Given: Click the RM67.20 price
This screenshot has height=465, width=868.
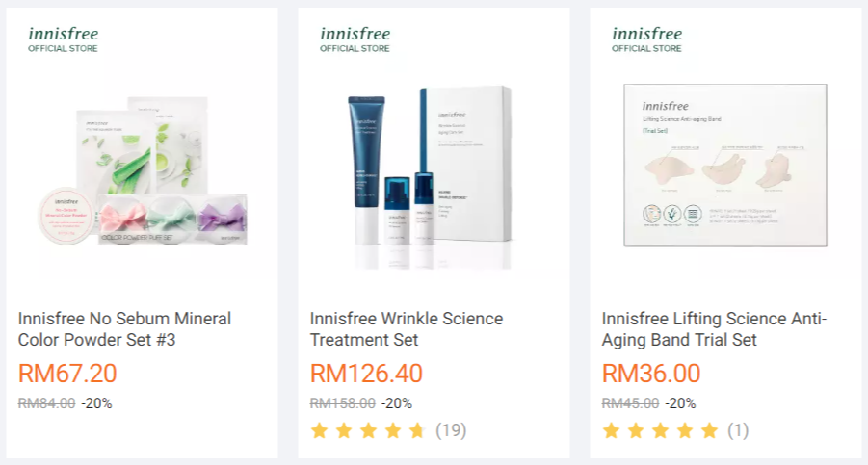Looking at the screenshot, I should coord(67,374).
